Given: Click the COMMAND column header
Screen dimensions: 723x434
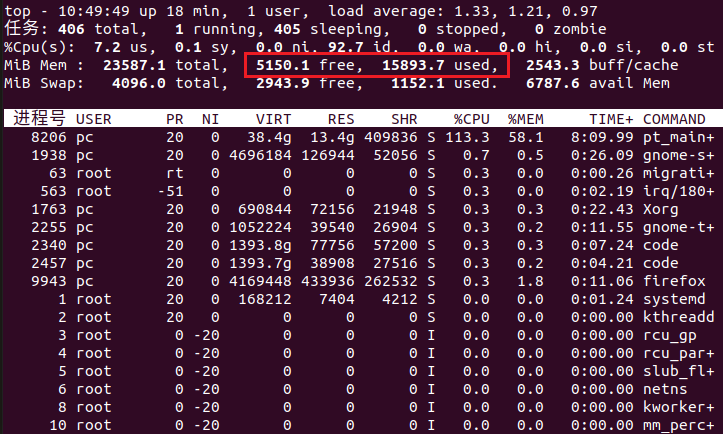Looking at the screenshot, I should click(674, 119).
